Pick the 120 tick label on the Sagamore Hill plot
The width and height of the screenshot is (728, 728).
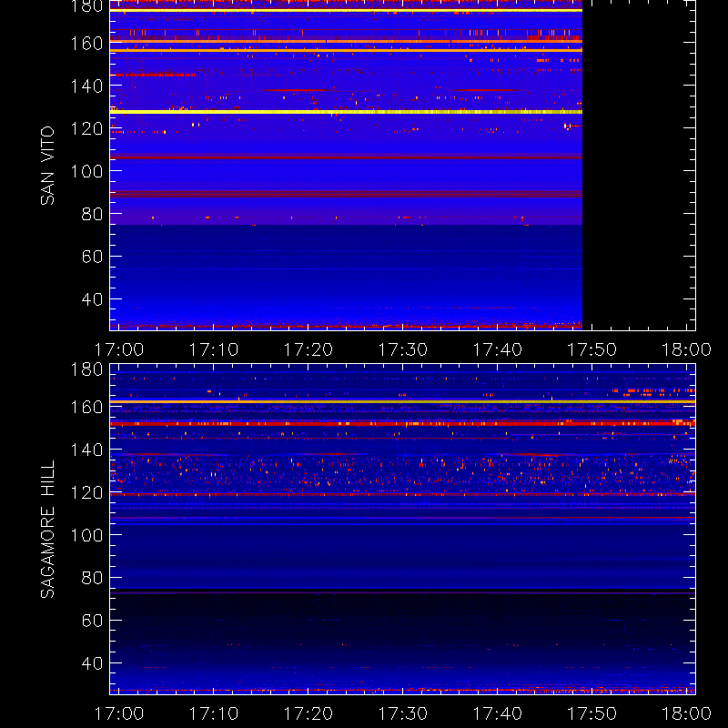click(x=86, y=492)
